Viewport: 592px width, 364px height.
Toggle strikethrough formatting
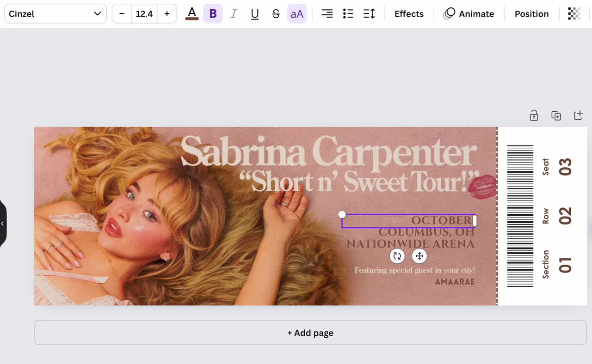click(276, 14)
